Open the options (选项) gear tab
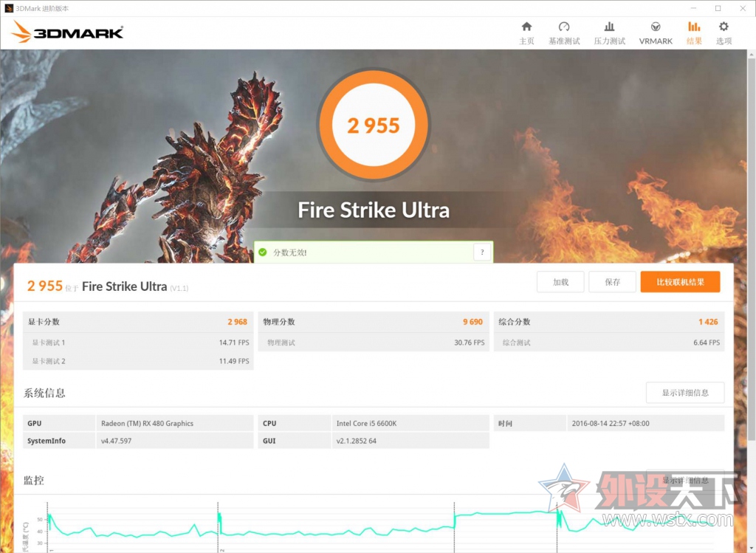The width and height of the screenshot is (756, 553). point(724,33)
